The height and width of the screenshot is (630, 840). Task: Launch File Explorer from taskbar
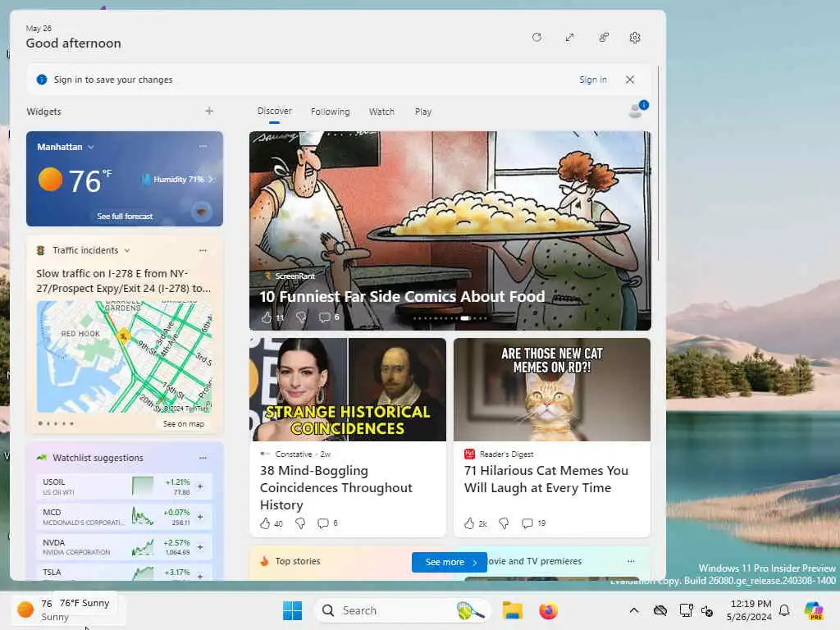tap(512, 610)
